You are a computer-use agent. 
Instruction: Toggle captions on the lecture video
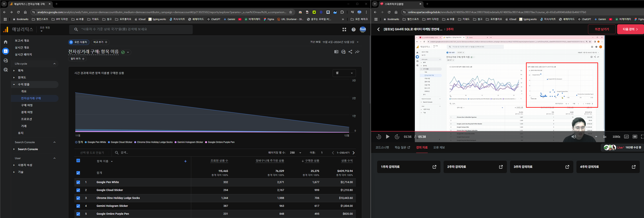tap(626, 137)
